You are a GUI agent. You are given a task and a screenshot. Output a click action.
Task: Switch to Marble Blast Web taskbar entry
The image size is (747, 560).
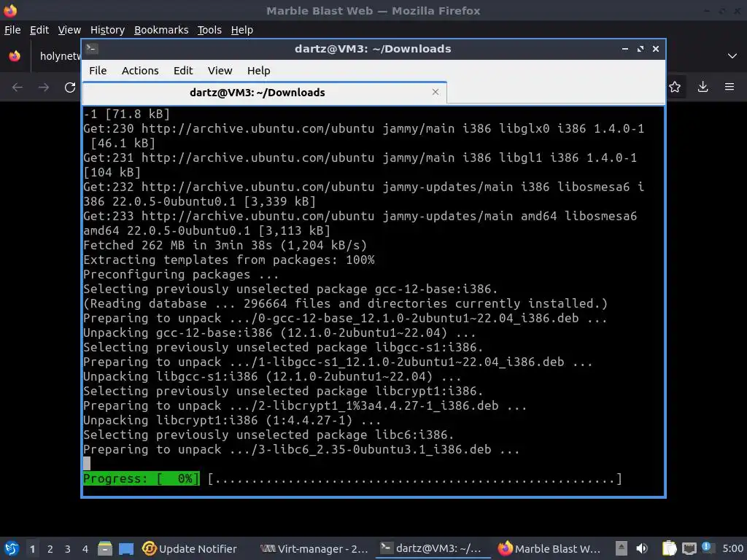click(x=549, y=548)
